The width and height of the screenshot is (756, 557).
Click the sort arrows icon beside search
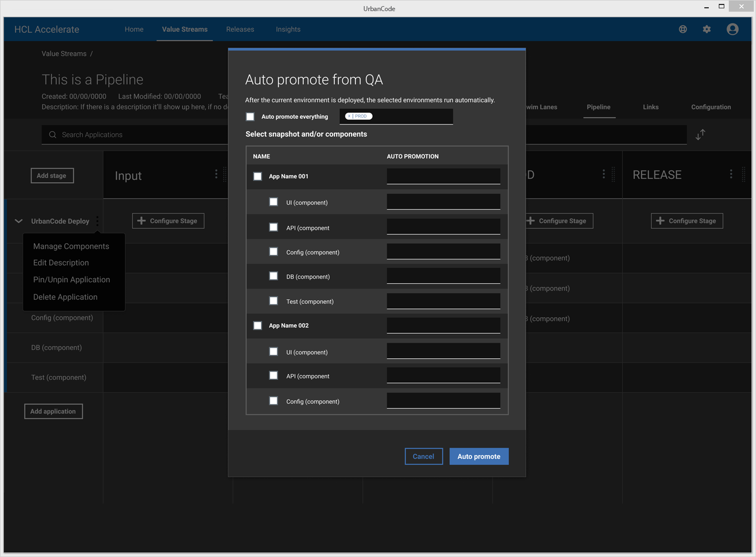click(700, 134)
